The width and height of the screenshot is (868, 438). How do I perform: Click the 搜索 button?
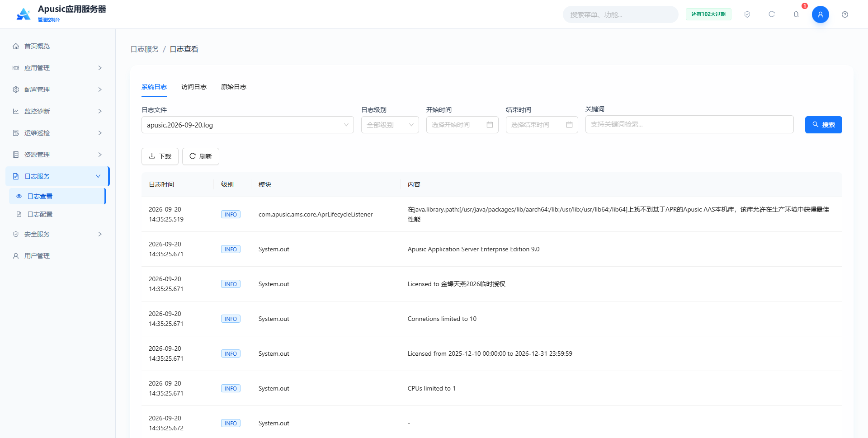pos(823,125)
